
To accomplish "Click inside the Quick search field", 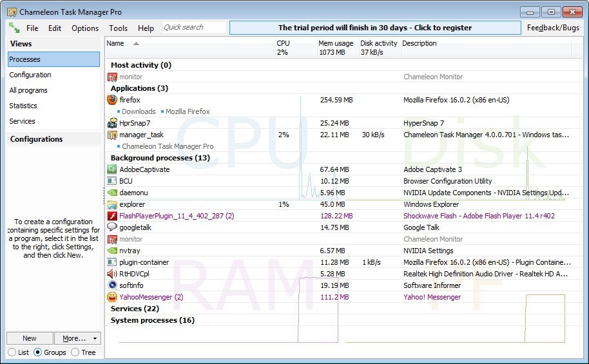I will point(194,28).
